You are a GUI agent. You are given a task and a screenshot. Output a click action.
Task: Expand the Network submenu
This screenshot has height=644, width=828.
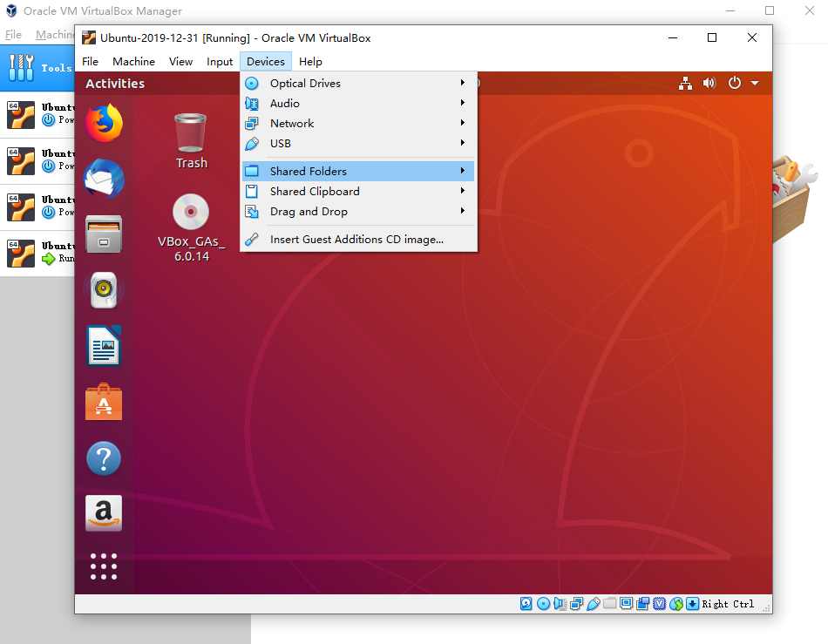point(358,124)
